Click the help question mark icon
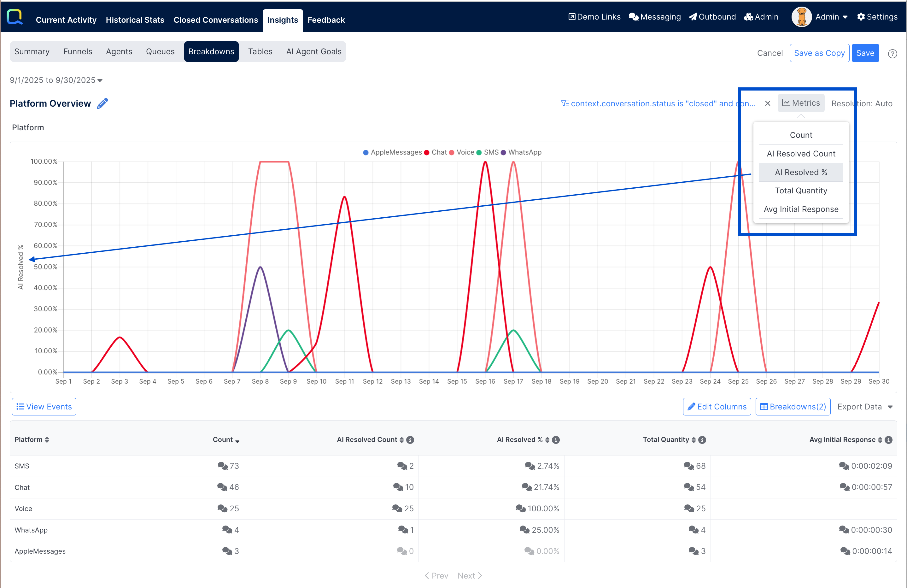Viewport: 907px width, 588px height. click(x=892, y=54)
